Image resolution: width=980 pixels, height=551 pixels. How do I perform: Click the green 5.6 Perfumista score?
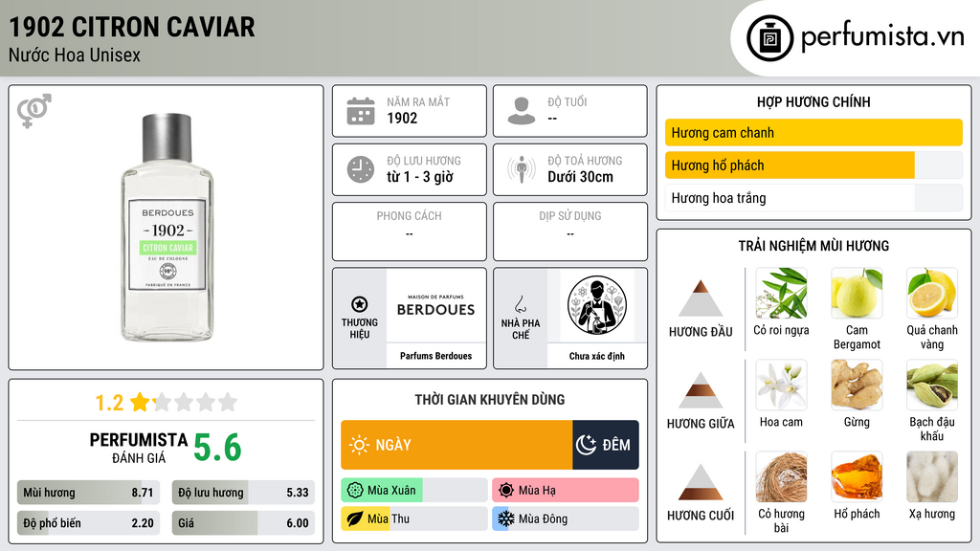(x=217, y=448)
